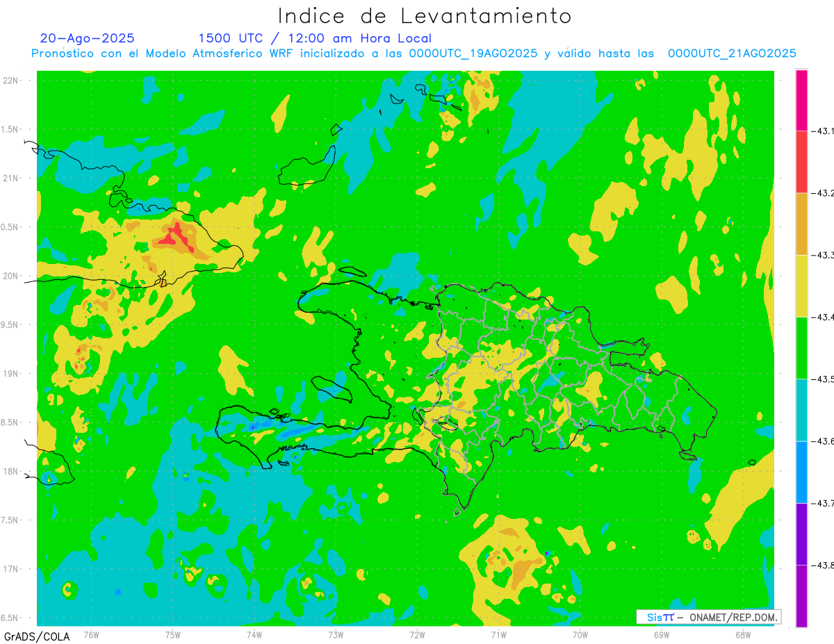Image resolution: width=834 pixels, height=644 pixels.
Task: Click the 76W longitude label
Action: (91, 634)
